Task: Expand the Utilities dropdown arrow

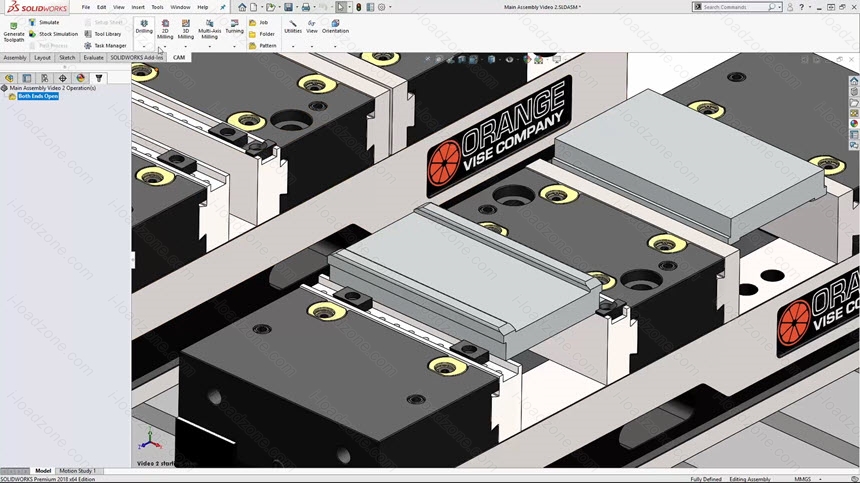Action: 293,46
